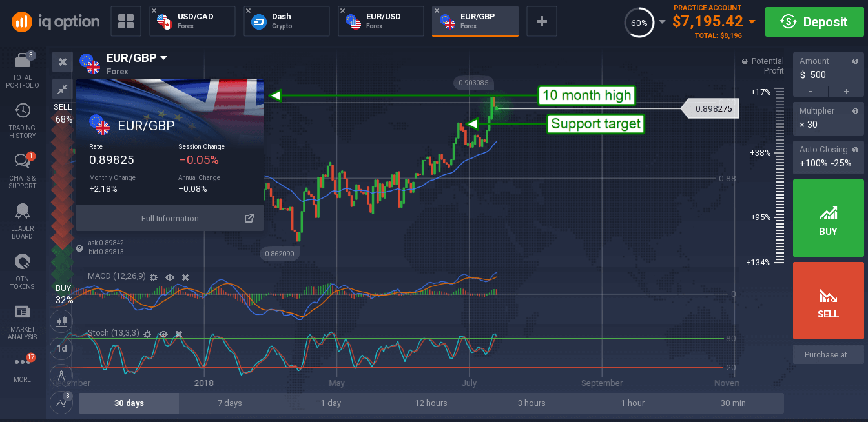Screen dimensions: 868x422
Task: Select the 3 hours time range
Action: (532, 403)
